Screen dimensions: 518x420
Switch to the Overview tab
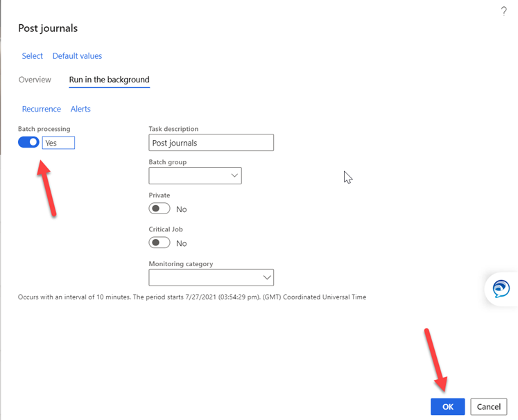point(35,80)
